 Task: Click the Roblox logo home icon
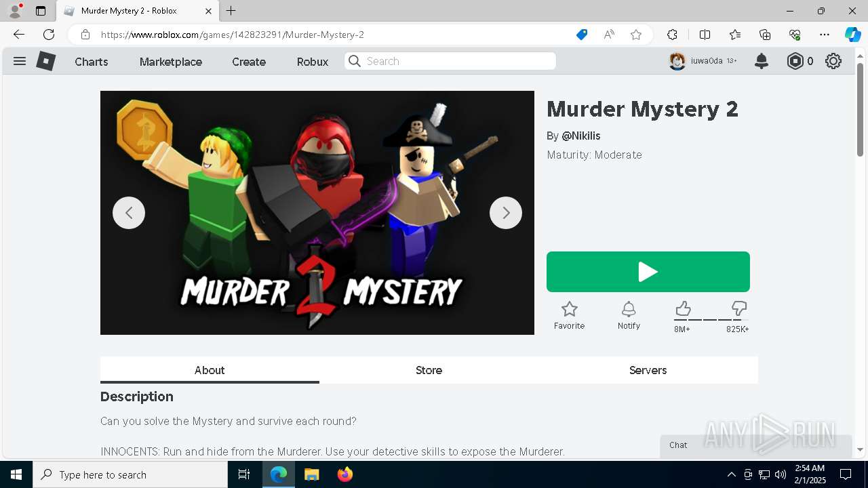point(45,61)
